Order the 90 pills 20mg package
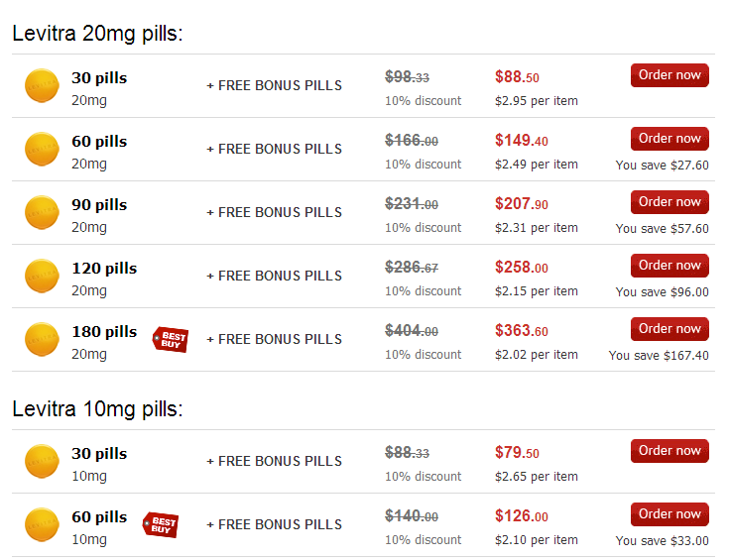The image size is (729, 560). [x=669, y=202]
